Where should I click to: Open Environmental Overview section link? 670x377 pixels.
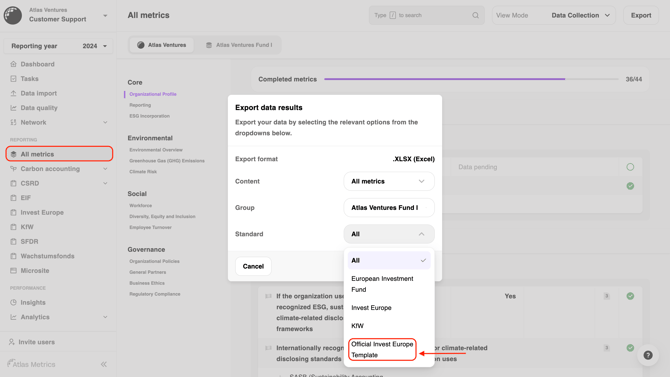[156, 150]
